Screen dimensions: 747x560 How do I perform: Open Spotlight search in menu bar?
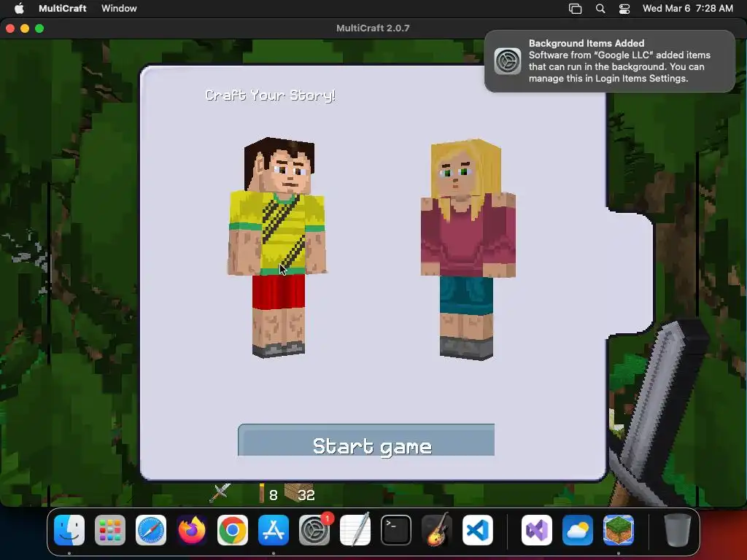(x=600, y=9)
